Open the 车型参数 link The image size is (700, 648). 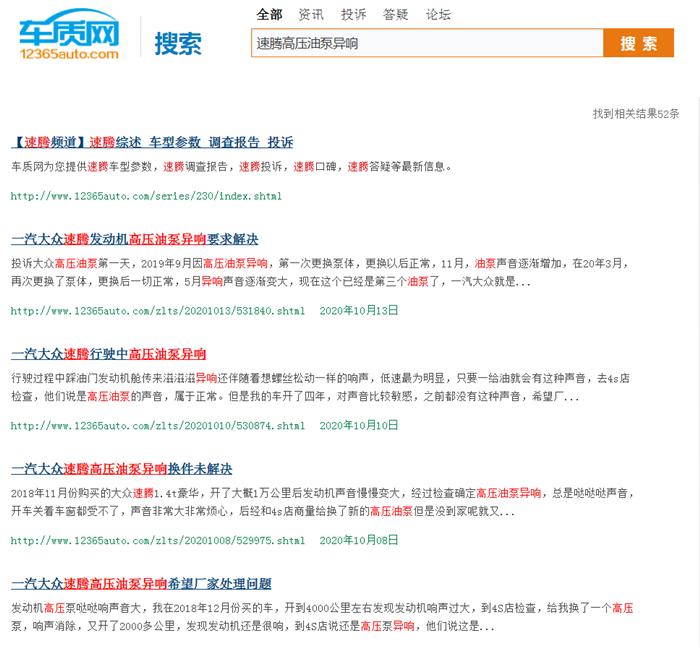[175, 142]
